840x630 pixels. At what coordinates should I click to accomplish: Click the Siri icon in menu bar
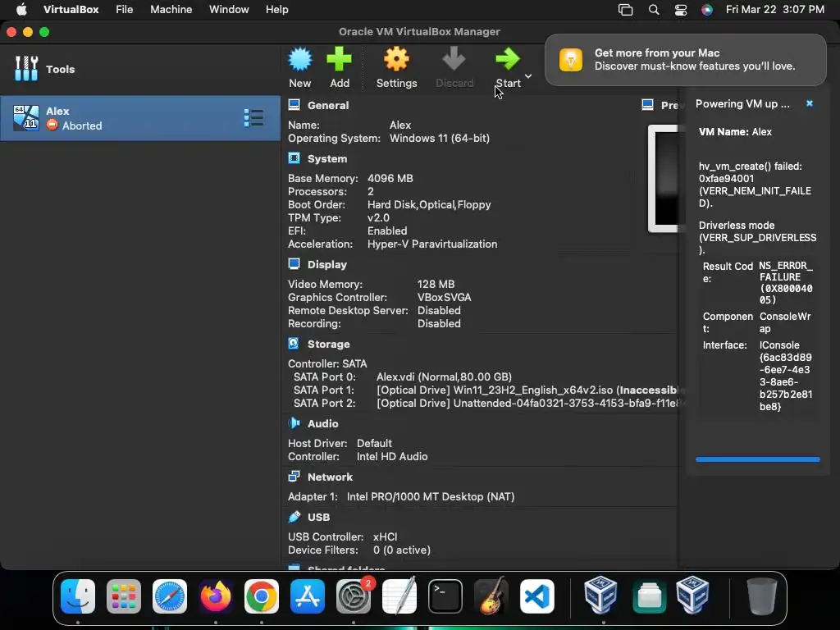707,10
